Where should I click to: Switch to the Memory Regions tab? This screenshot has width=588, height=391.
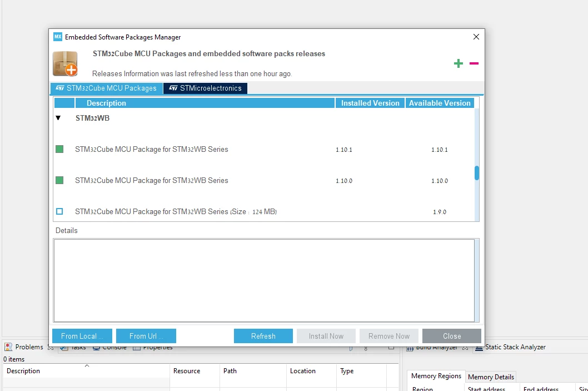click(x=436, y=376)
